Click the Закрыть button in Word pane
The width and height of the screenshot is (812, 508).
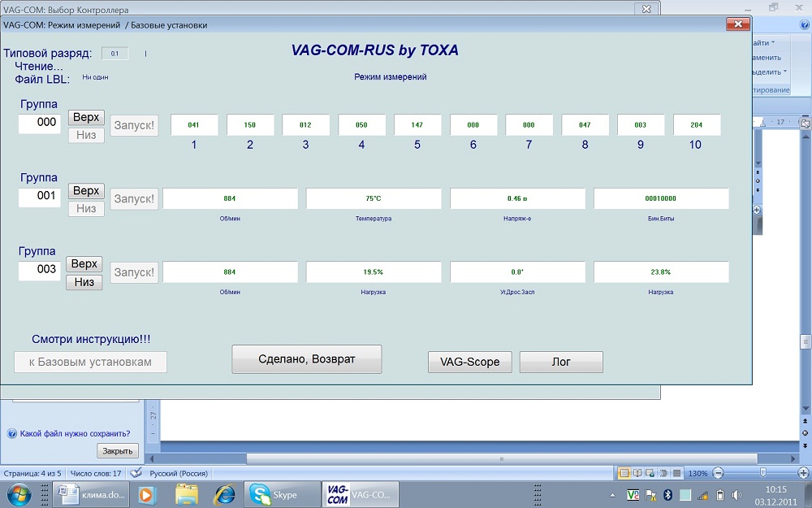tap(118, 451)
